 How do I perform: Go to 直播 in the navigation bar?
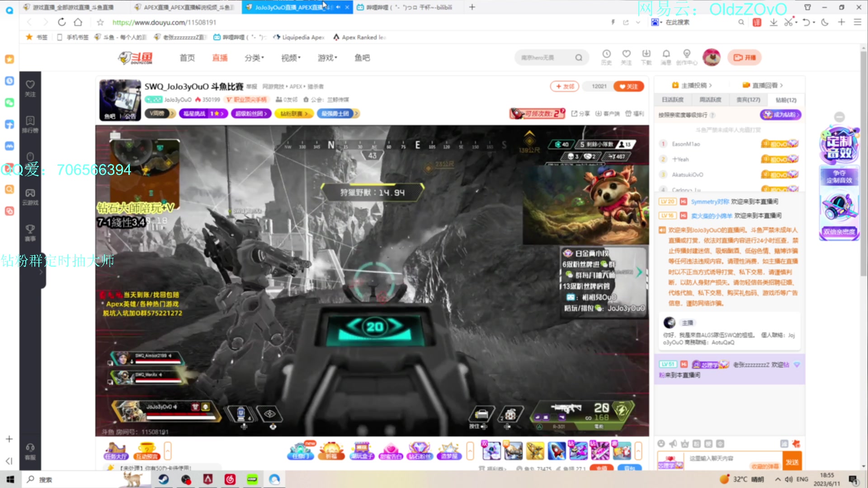[x=220, y=58]
